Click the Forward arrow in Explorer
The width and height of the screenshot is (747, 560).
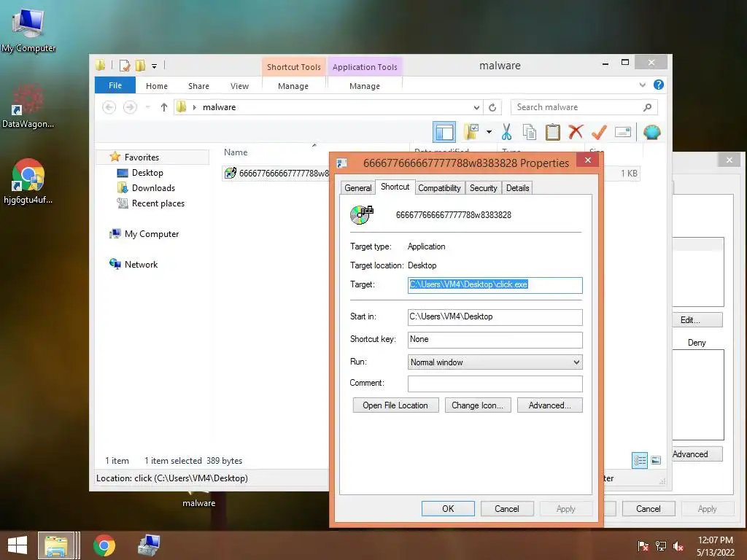click(x=130, y=107)
